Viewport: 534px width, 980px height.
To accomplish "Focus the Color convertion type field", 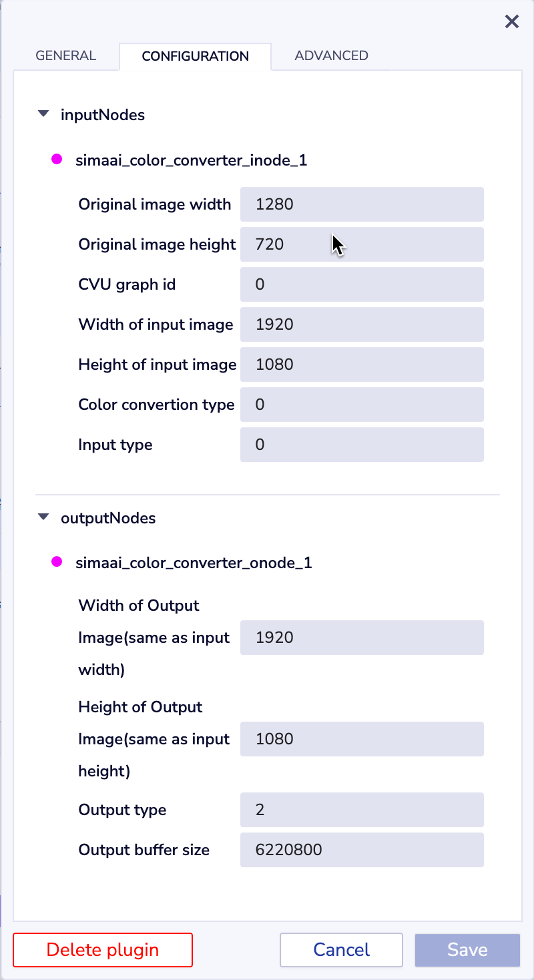I will [x=362, y=405].
